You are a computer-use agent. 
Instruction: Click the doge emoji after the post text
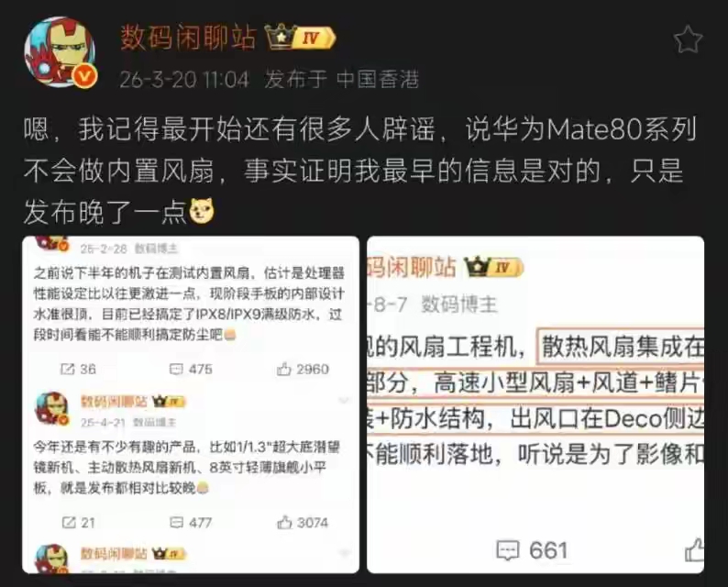pos(202,211)
